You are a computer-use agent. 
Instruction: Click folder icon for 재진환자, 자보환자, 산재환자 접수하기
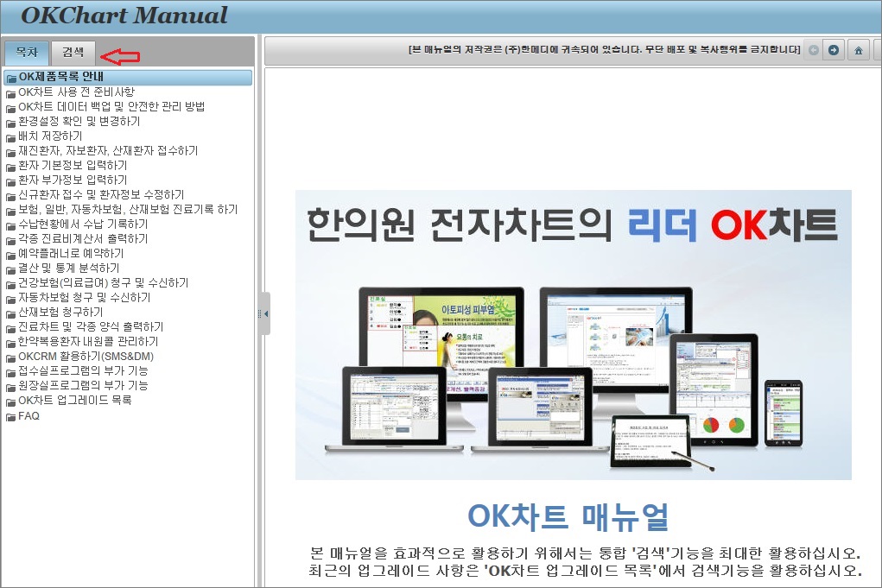pyautogui.click(x=10, y=152)
